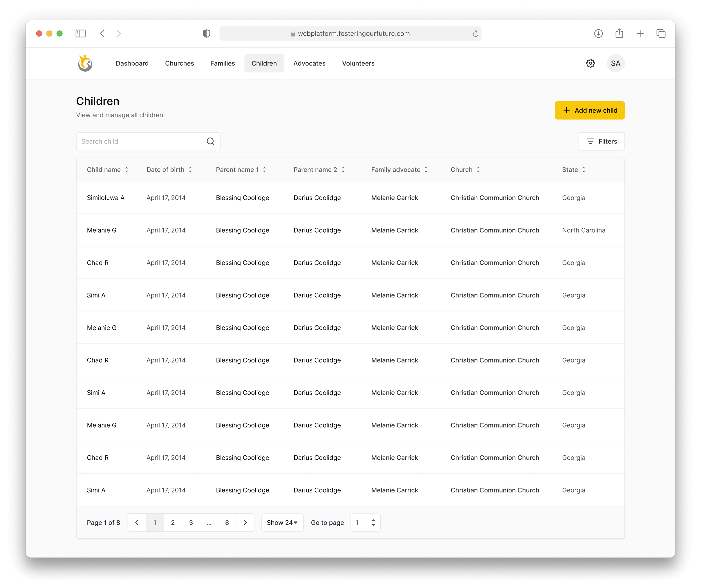Click the Go to page stepper
The height and width of the screenshot is (588, 701).
[373, 523]
